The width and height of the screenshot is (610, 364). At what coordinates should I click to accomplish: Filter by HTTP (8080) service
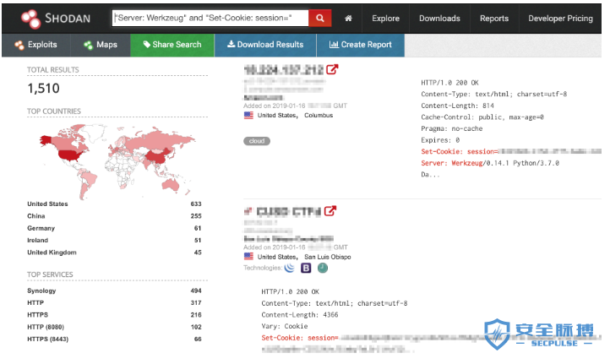[46, 327]
